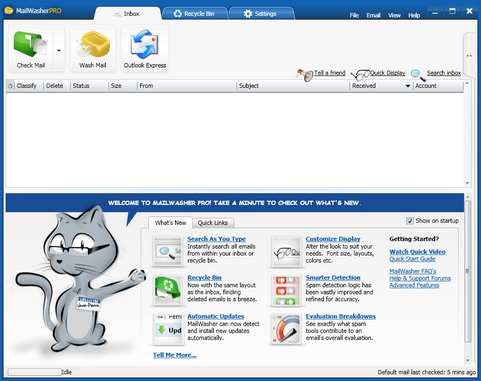This screenshot has height=381, width=481.
Task: Select the What's New tab
Action: point(170,223)
